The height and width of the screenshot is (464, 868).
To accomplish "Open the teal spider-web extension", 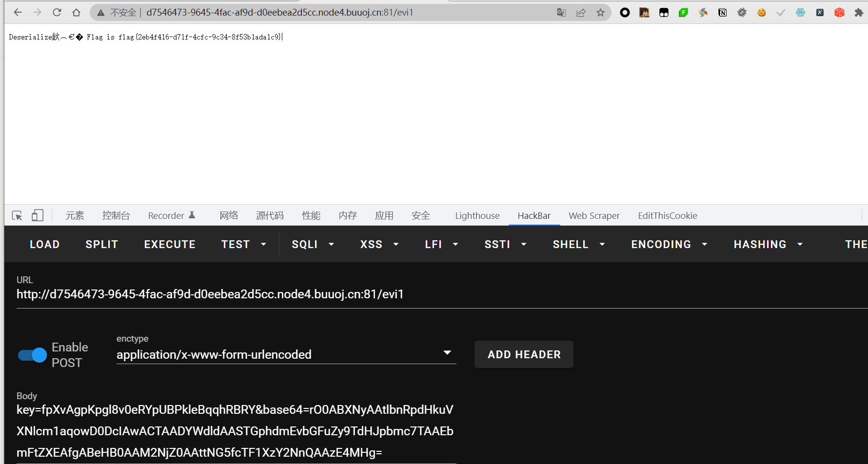I will (x=801, y=13).
